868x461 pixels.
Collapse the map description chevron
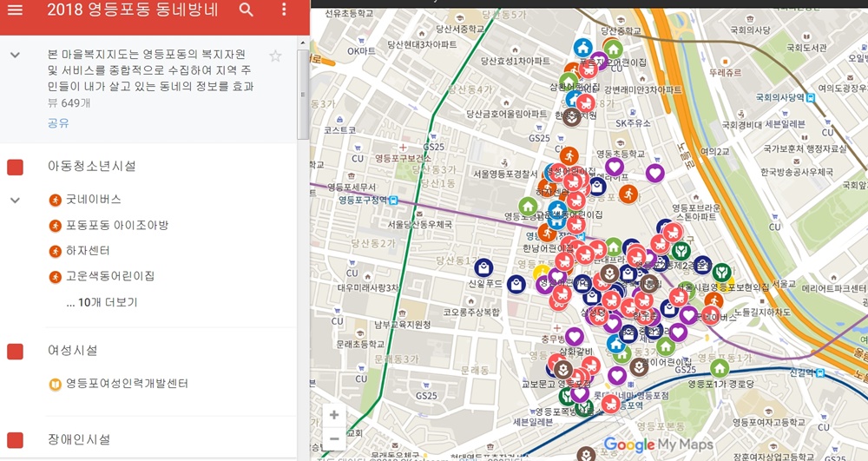coord(15,55)
